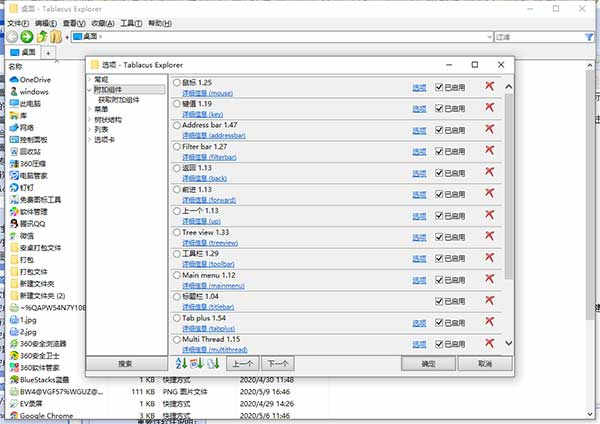This screenshot has width=600, height=424.
Task: Select the 360安全卫士 shortcut
Action: [x=34, y=356]
